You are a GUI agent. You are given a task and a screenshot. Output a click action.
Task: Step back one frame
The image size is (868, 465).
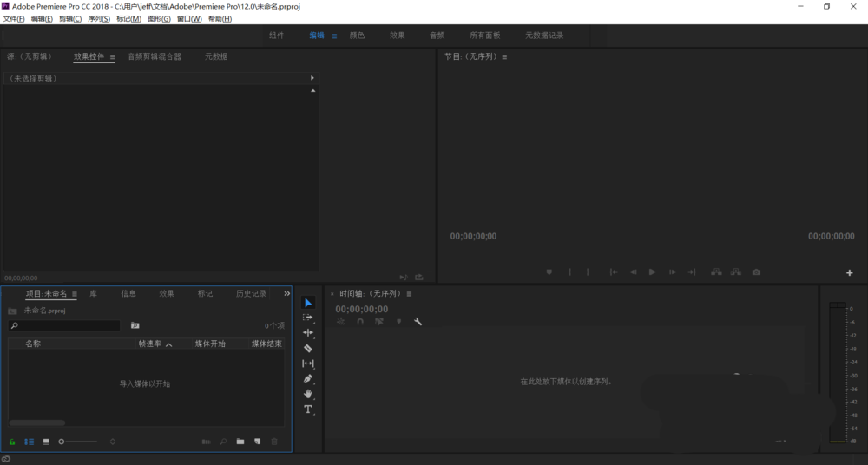click(634, 272)
